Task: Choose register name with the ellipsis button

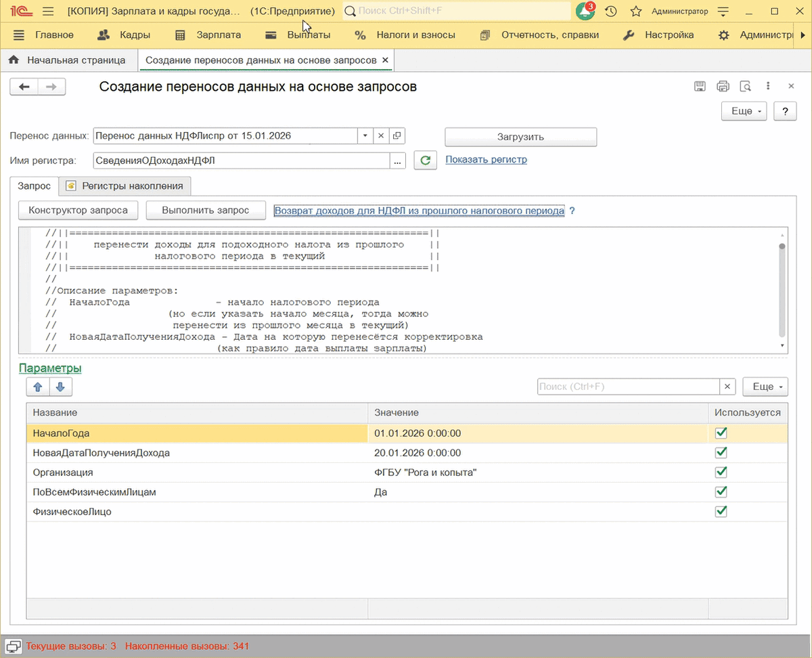Action: (x=398, y=160)
